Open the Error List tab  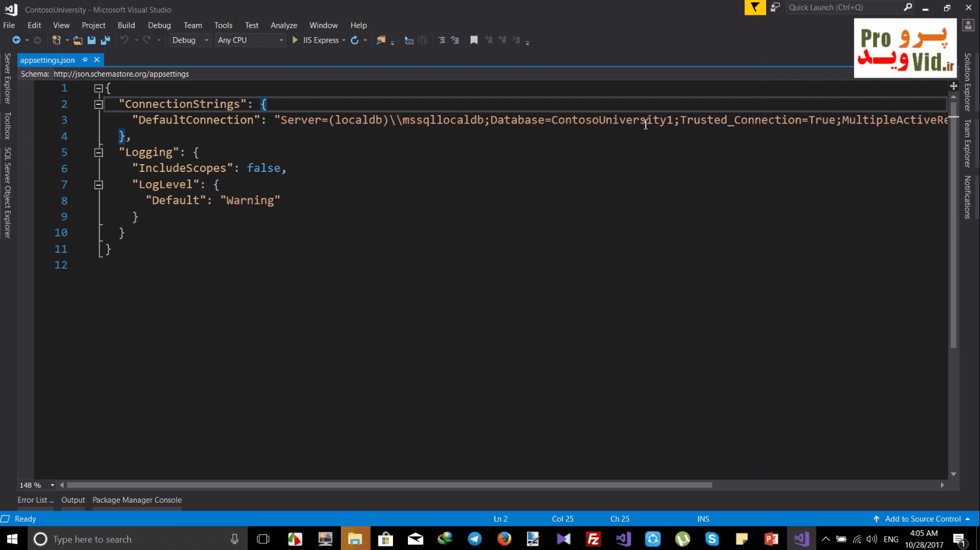tap(35, 500)
